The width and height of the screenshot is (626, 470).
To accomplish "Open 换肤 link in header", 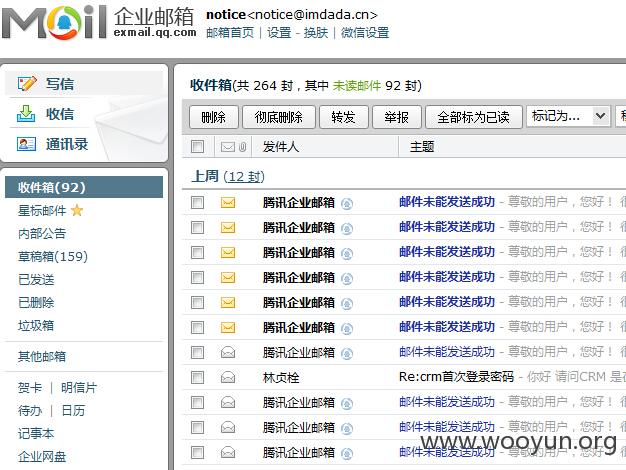I will (316, 32).
